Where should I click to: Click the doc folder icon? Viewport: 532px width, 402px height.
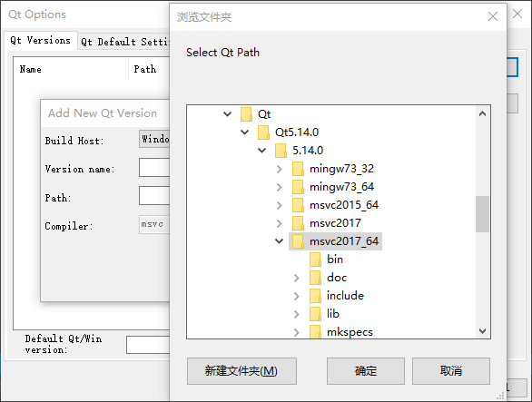pos(316,278)
